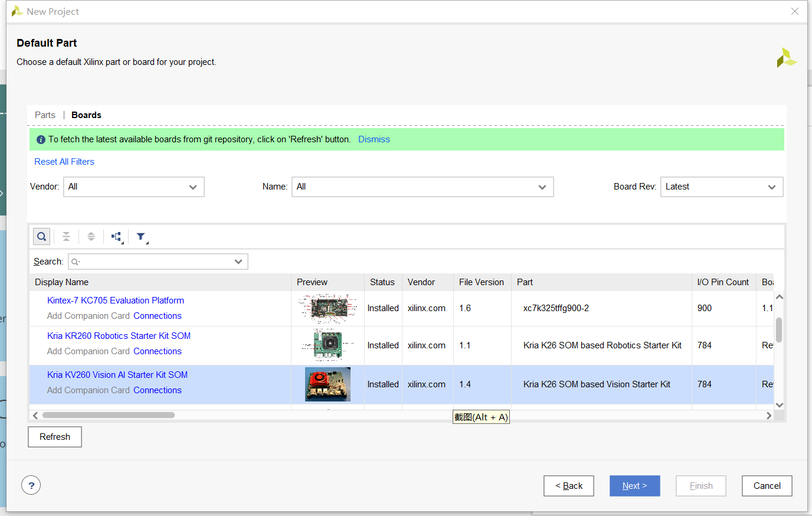The width and height of the screenshot is (812, 516).
Task: Click the magnifier icon inside Search field
Action: click(x=76, y=262)
